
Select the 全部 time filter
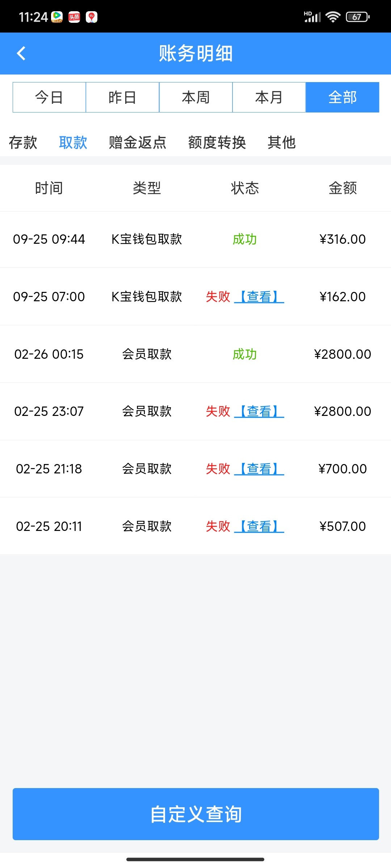pos(342,97)
